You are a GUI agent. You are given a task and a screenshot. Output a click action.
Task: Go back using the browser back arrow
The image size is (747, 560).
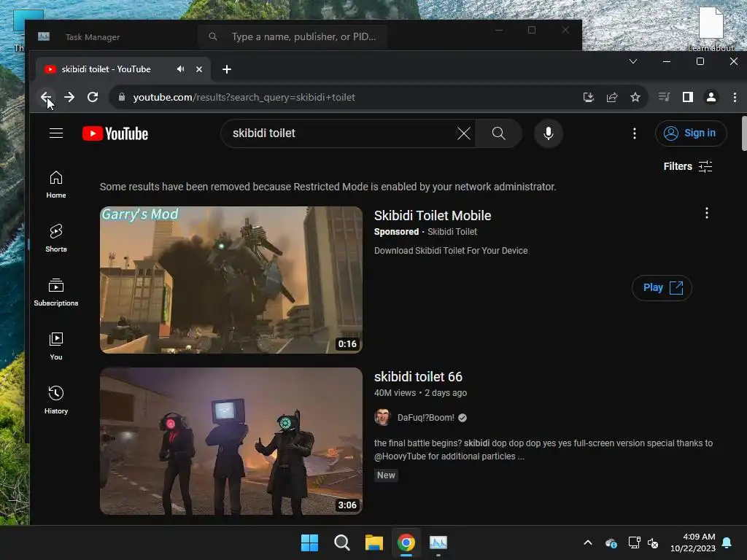tap(46, 97)
